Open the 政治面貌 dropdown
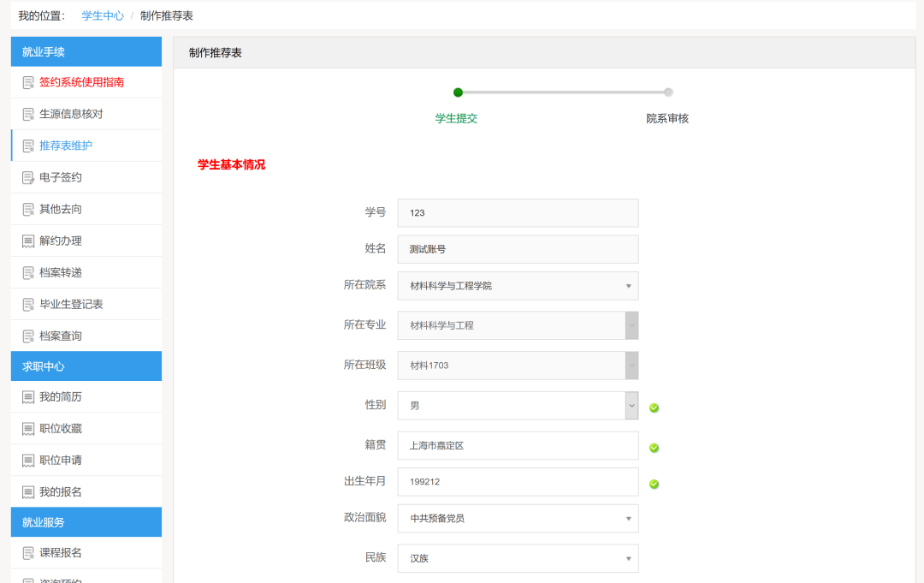 (518, 518)
